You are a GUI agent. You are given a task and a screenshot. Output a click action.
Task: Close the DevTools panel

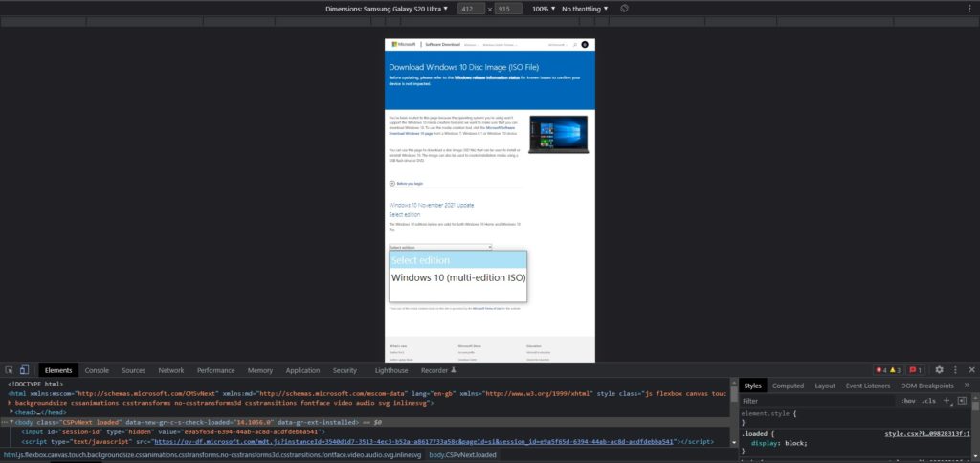point(971,370)
